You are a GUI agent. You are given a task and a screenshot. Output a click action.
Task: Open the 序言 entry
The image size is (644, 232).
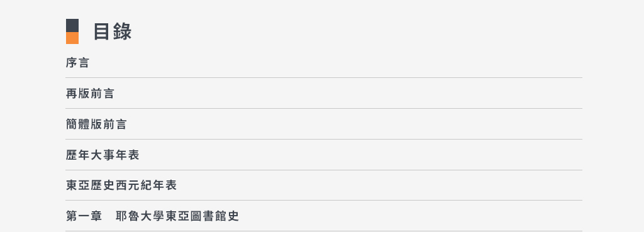tap(77, 63)
